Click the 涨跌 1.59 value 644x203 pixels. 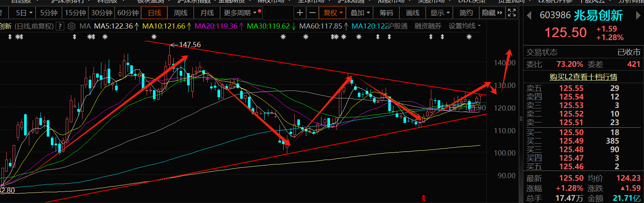tap(631, 188)
